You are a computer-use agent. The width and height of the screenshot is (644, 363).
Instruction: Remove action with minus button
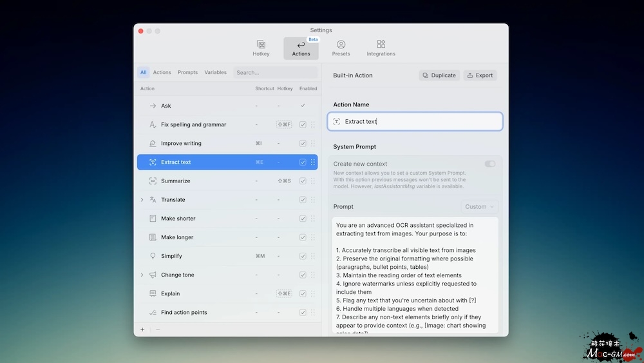158,329
